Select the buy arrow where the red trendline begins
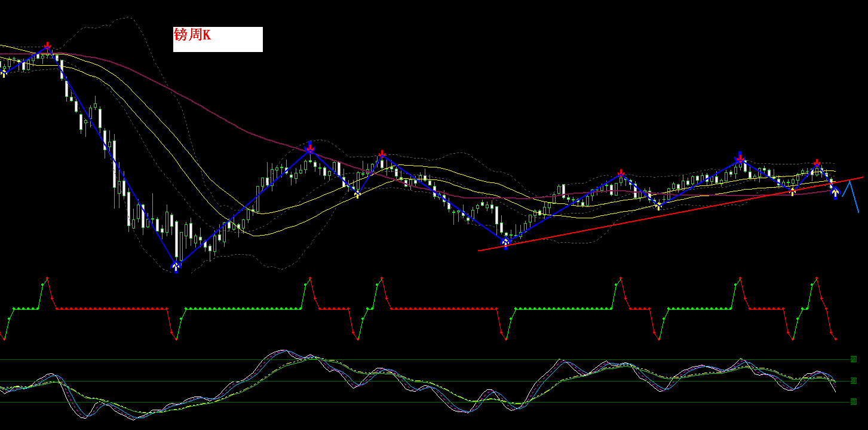Viewport: 868px width, 430px height. 505,243
